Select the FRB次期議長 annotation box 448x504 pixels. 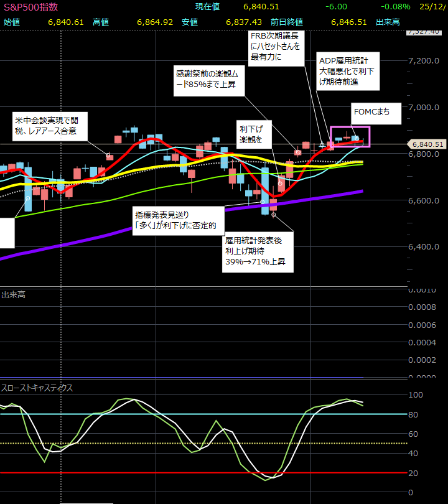(275, 47)
